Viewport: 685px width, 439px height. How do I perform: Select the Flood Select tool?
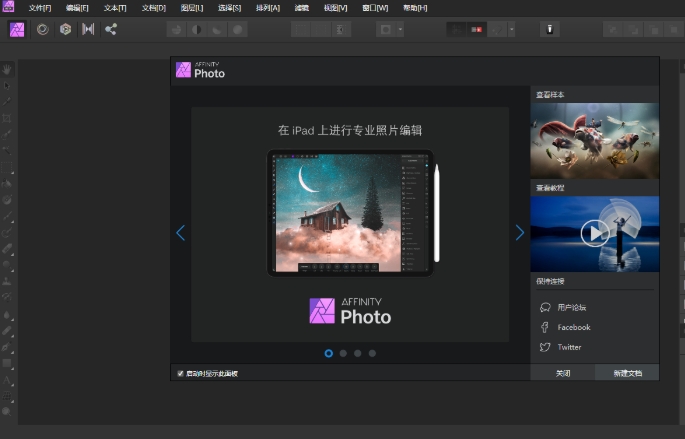pos(7,151)
